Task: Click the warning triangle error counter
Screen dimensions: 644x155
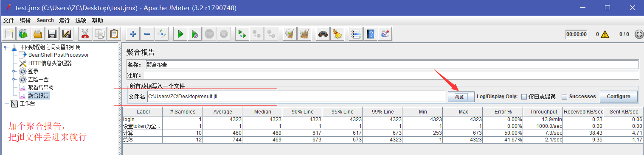Action: (x=605, y=34)
